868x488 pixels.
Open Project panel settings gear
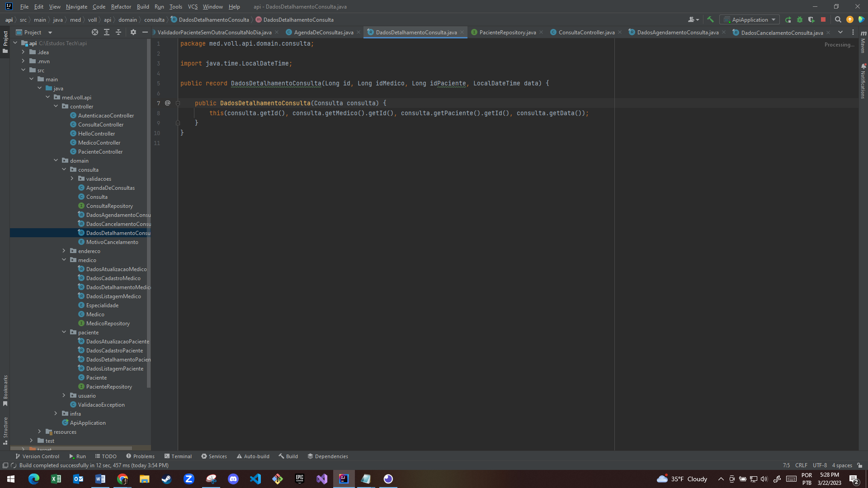tap(133, 32)
